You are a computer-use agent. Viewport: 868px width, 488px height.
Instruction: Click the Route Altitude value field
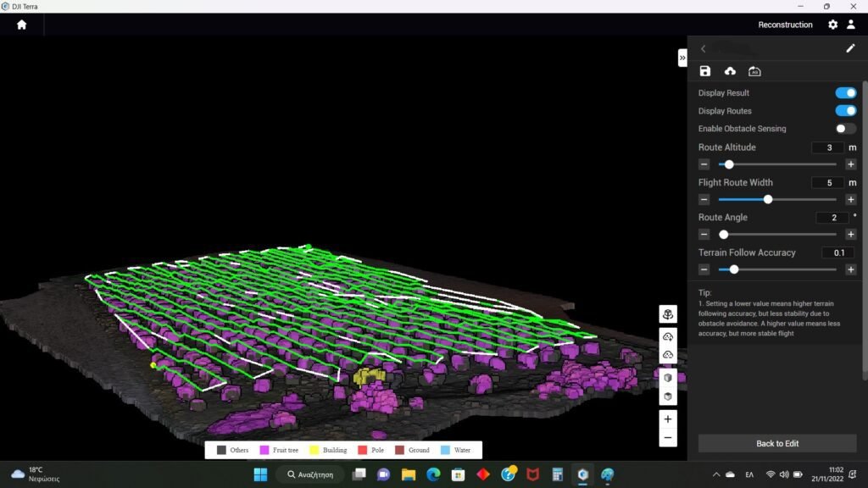point(828,147)
